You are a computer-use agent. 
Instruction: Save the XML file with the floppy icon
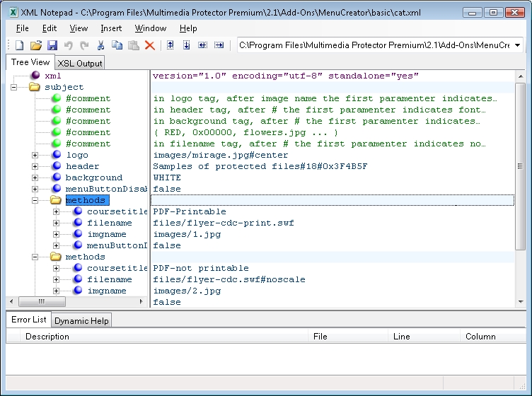coord(52,45)
